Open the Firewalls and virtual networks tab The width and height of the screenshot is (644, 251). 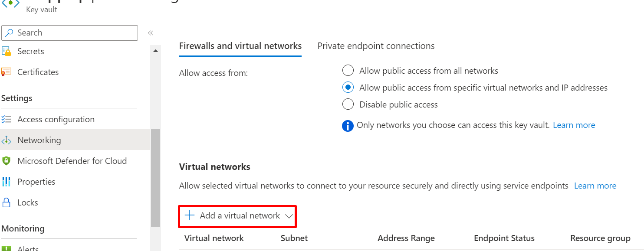pyautogui.click(x=240, y=46)
